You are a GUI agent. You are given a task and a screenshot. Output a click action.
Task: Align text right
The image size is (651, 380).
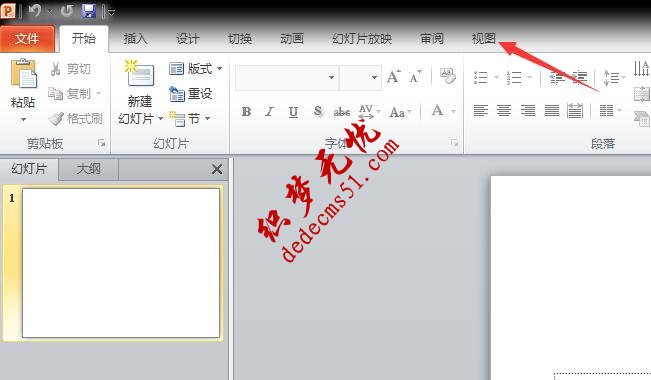point(528,110)
